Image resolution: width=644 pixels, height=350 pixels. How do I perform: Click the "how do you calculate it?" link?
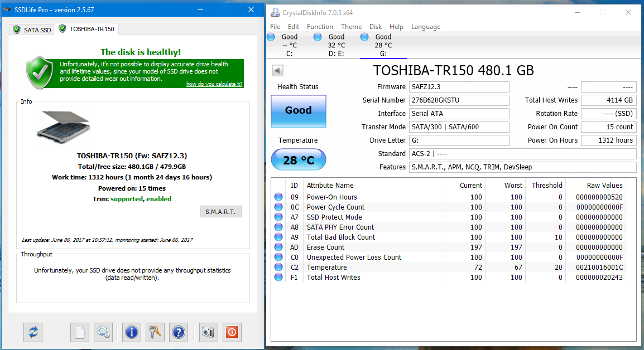coord(214,84)
